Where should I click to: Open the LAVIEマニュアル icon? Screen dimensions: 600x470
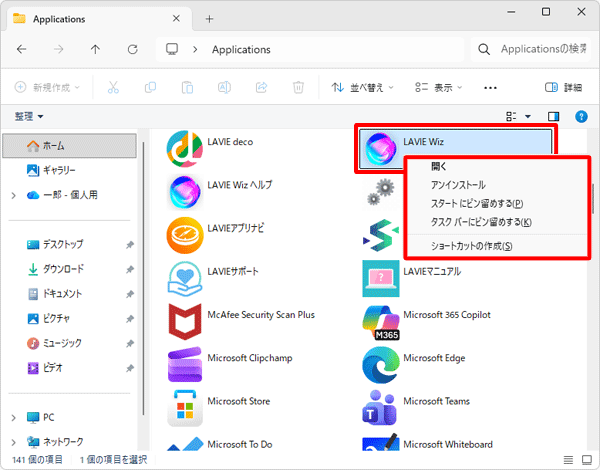point(381,279)
